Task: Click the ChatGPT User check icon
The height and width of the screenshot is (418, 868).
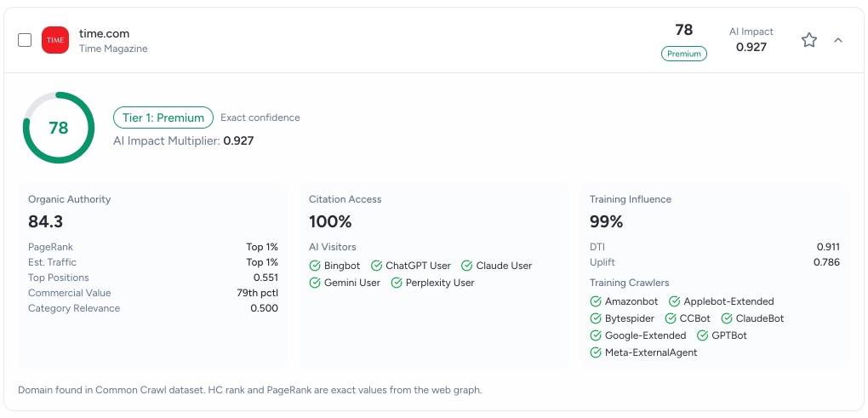Action: (377, 266)
